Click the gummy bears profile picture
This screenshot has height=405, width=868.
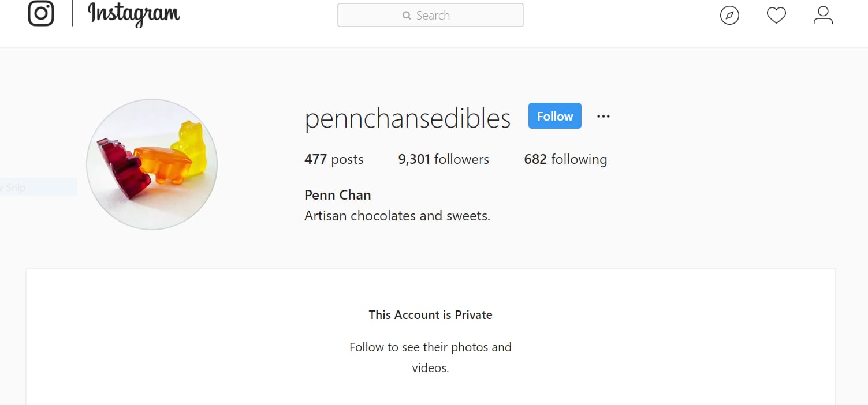coord(152,164)
